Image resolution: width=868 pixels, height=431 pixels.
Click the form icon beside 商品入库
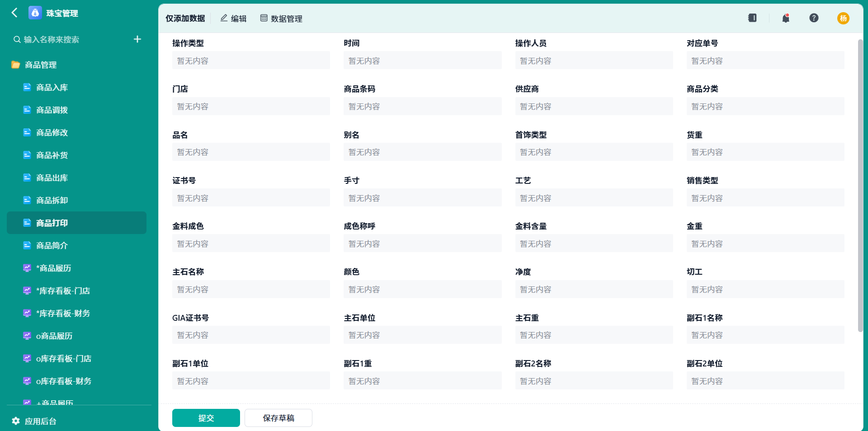pyautogui.click(x=27, y=87)
